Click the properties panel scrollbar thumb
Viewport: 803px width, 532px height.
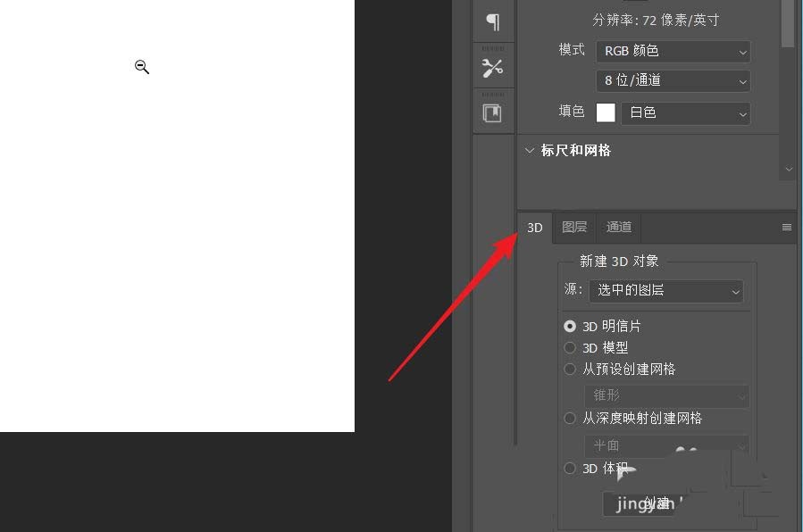[788, 23]
